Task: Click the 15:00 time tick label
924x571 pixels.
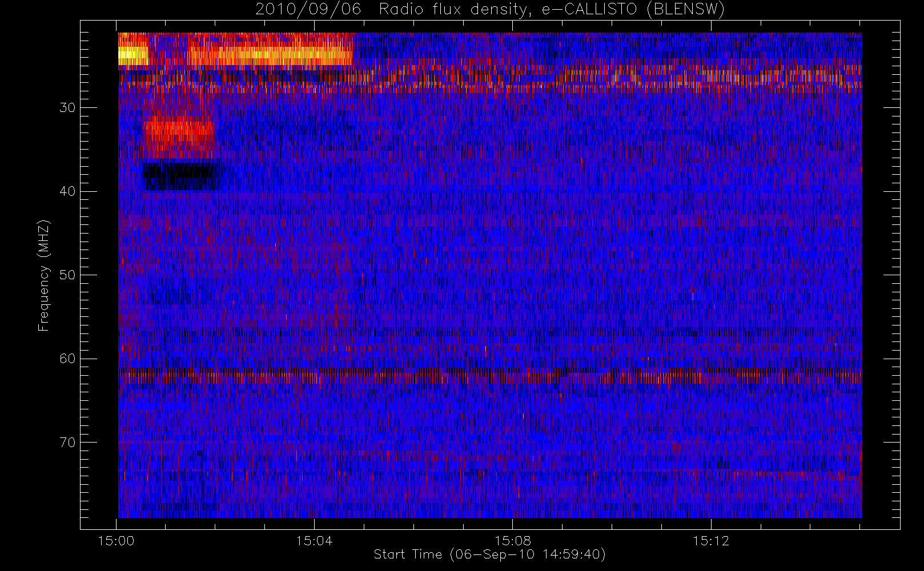Action: coord(116,541)
